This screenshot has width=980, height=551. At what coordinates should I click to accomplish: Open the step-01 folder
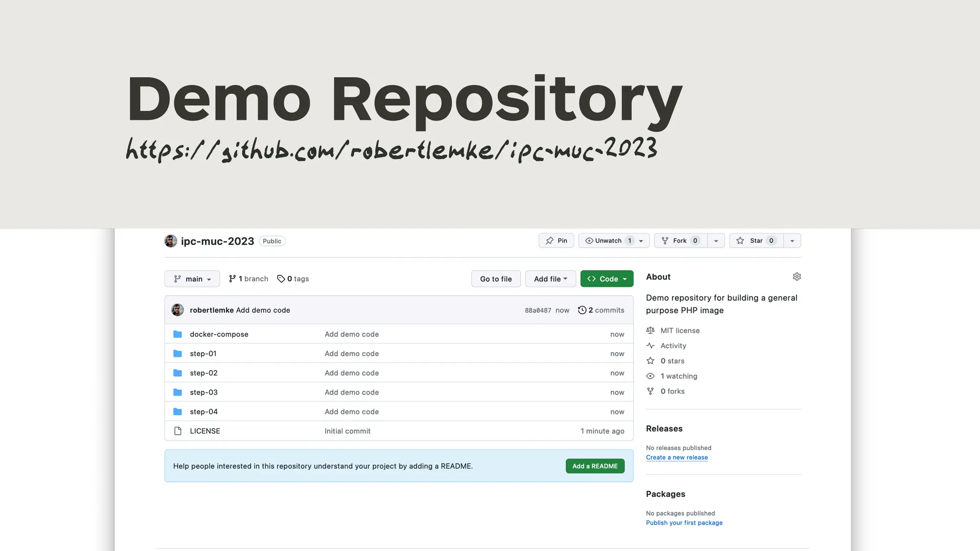[203, 353]
